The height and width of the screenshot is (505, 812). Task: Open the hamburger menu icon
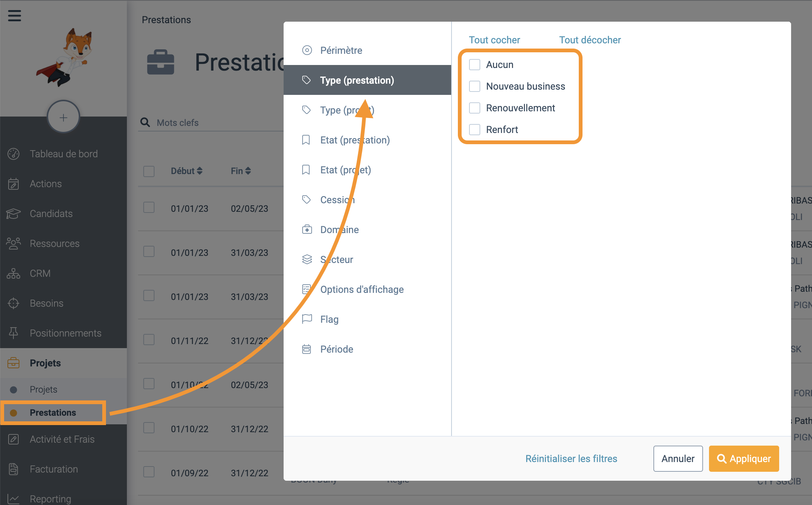point(15,16)
